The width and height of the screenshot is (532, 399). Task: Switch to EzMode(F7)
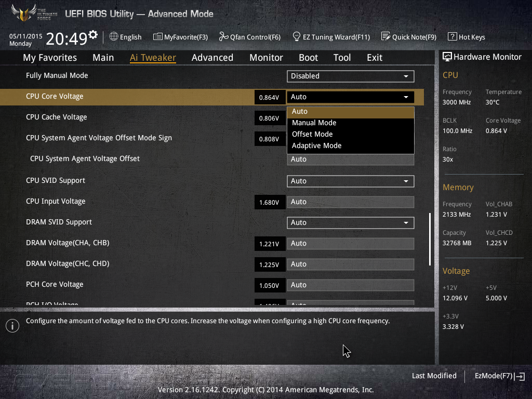(x=500, y=376)
